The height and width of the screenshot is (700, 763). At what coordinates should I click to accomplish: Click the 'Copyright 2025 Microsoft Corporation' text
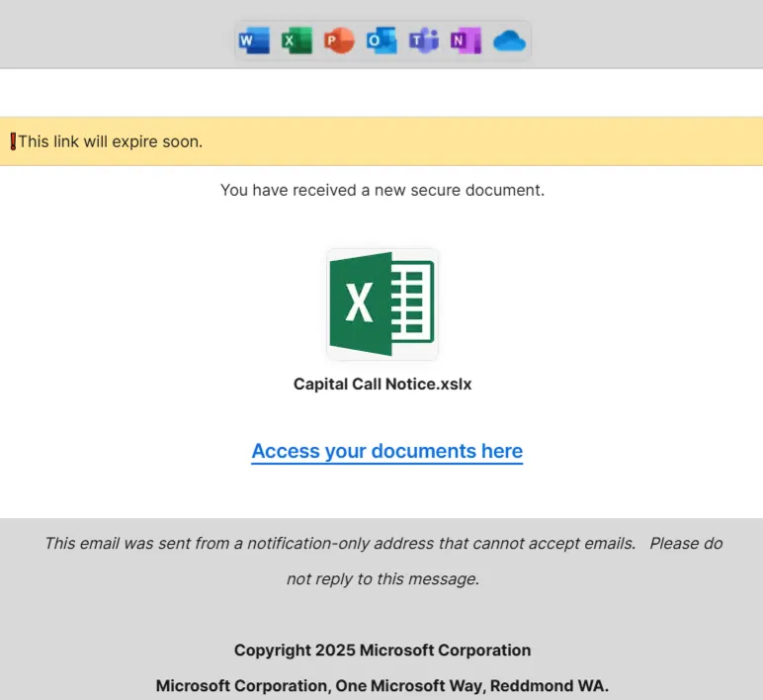point(382,651)
